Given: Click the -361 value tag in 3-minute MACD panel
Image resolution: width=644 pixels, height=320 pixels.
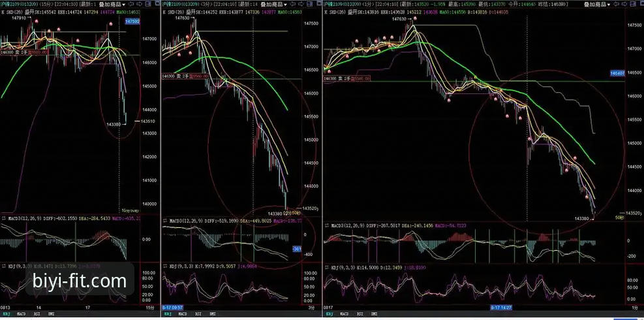Looking at the screenshot, I should coord(297,249).
